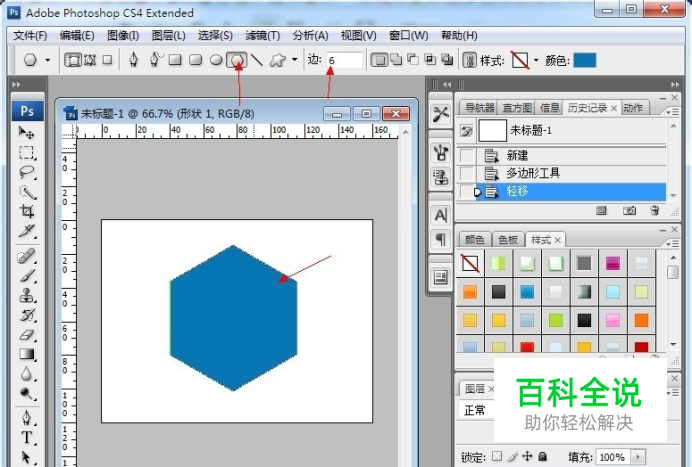Select the Lasso tool
Screen dimensions: 692x467
(x=27, y=173)
